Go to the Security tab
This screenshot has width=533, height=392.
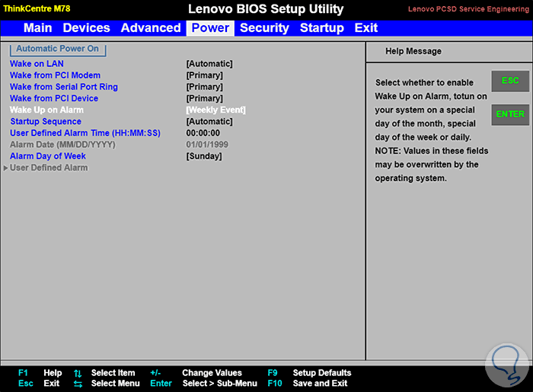coord(264,28)
